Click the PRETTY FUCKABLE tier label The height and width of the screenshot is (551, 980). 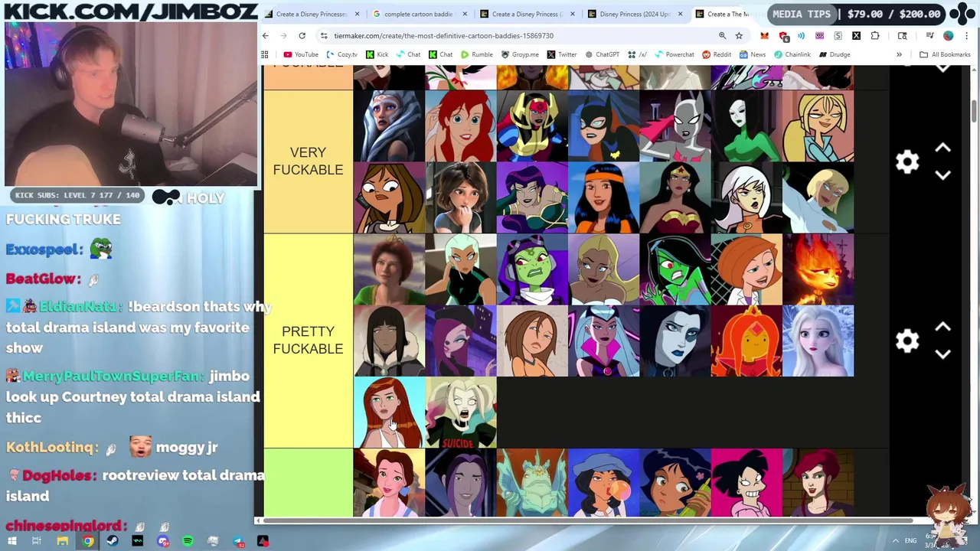coord(308,341)
